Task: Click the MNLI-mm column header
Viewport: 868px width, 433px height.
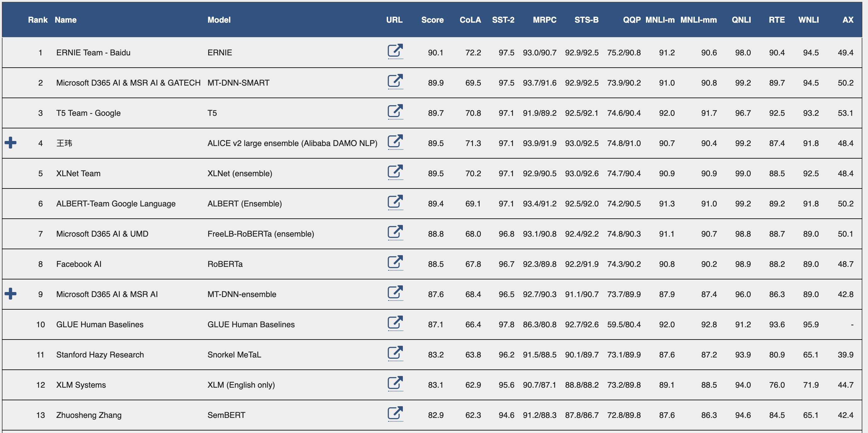Action: (698, 20)
